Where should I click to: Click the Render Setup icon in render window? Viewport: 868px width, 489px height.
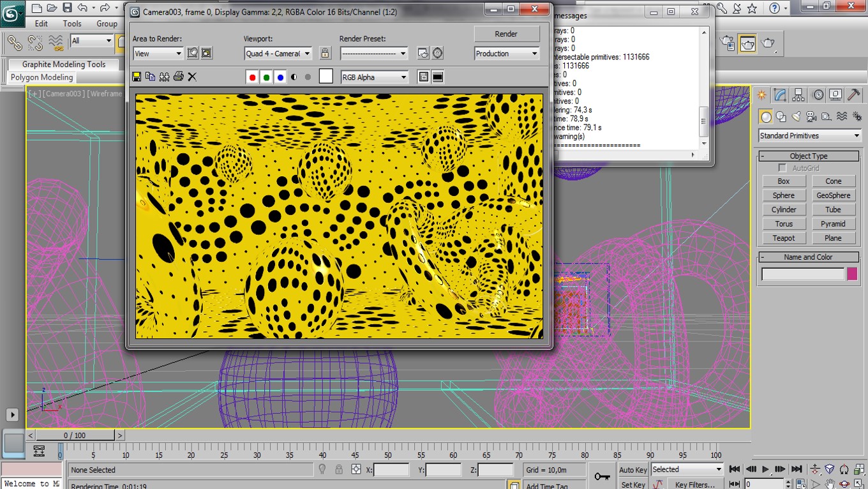[x=423, y=54]
